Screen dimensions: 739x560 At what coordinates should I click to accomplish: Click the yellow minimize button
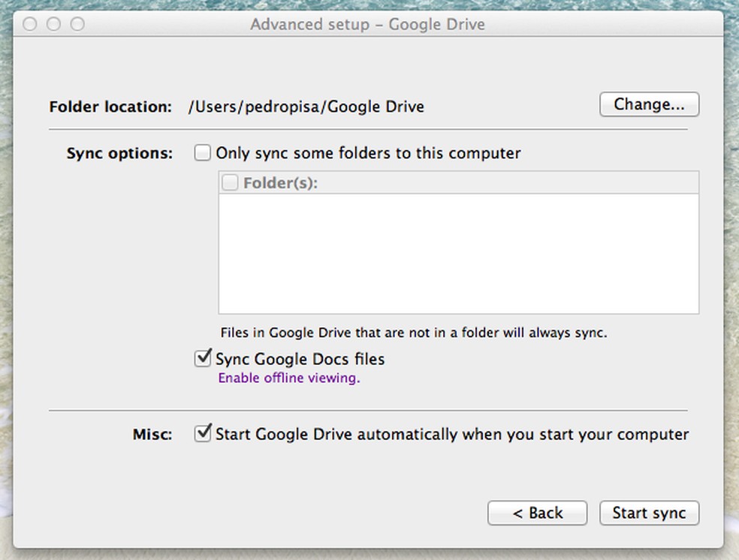53,24
